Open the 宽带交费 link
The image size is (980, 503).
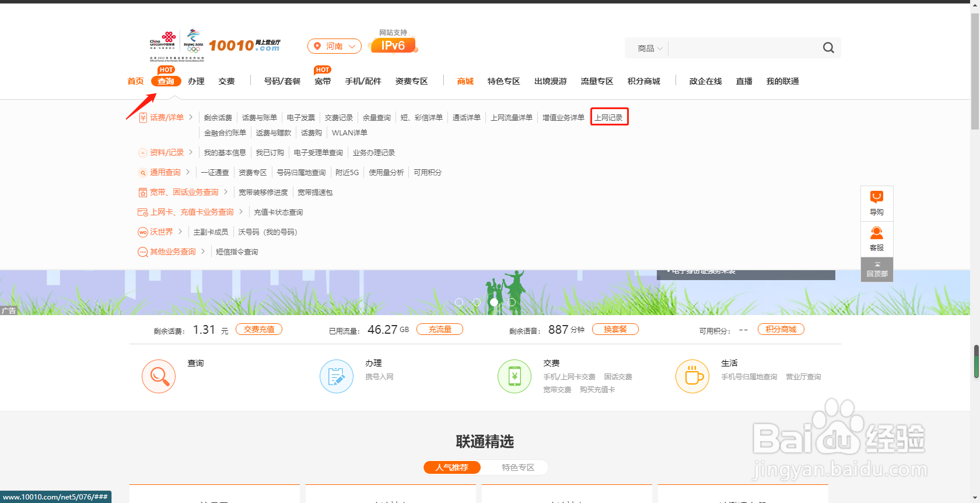pos(557,390)
